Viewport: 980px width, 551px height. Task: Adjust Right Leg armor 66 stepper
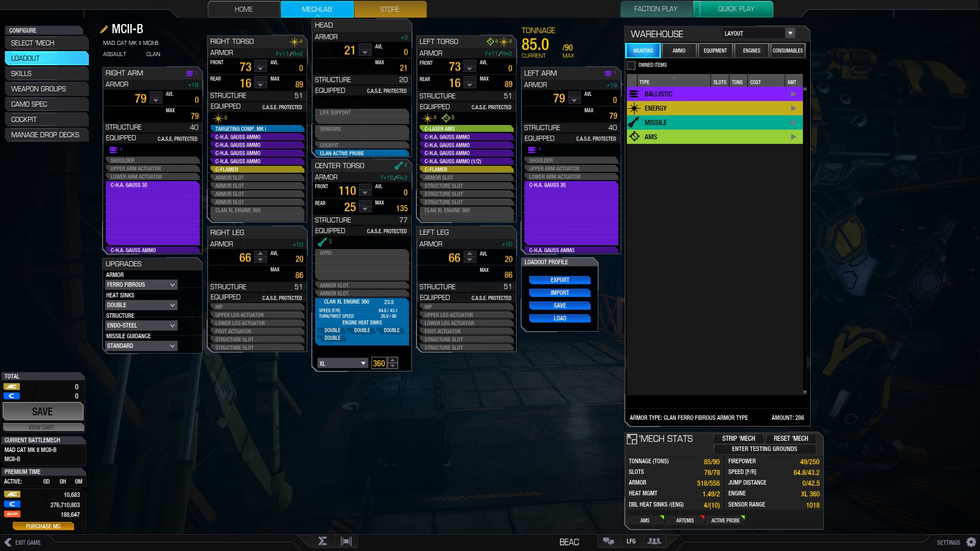tap(260, 257)
